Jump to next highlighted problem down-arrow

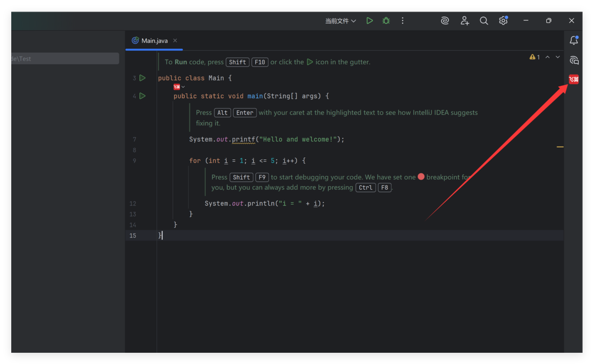(558, 57)
